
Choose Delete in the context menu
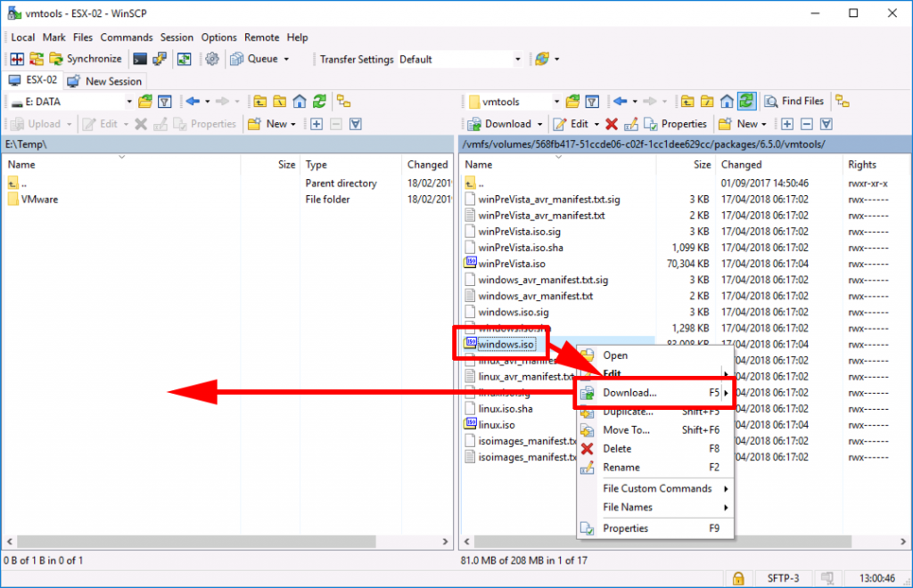tap(654, 448)
